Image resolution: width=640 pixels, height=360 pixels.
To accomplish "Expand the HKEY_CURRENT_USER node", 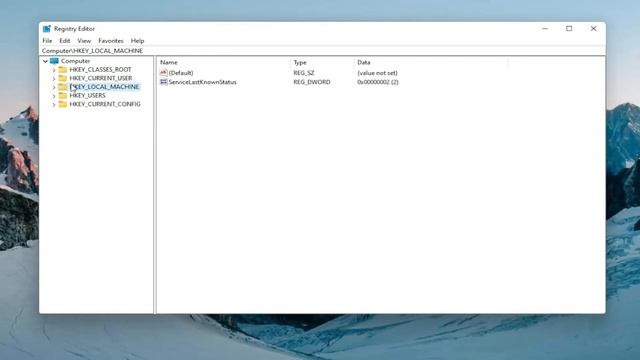I will pos(54,78).
